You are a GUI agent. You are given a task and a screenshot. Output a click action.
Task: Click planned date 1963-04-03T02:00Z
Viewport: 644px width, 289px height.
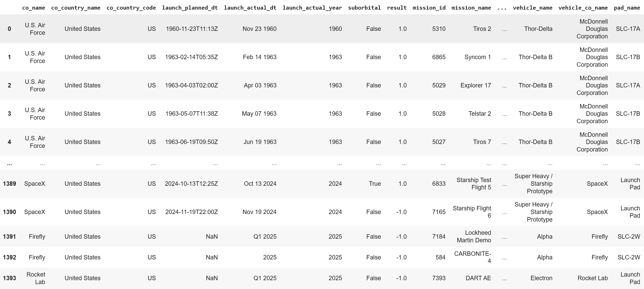[191, 85]
